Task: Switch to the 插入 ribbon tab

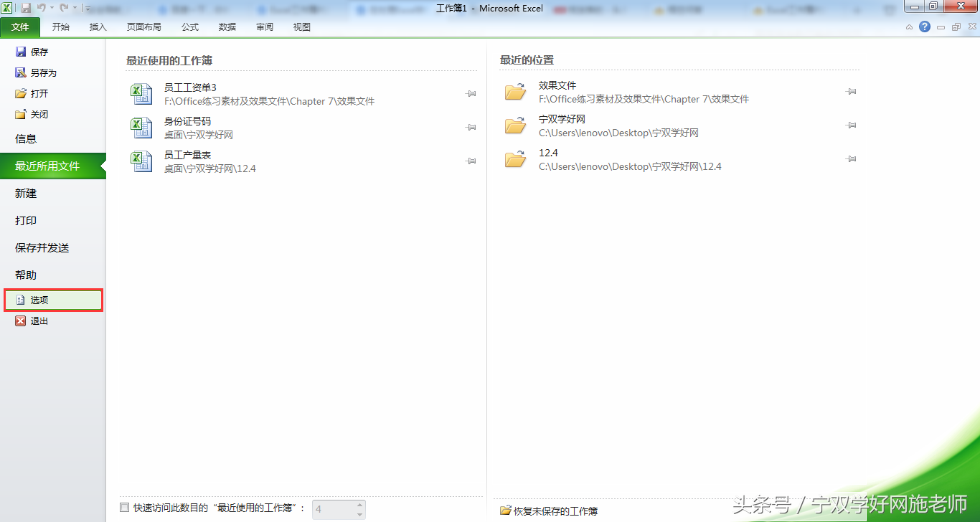Action: [98, 27]
